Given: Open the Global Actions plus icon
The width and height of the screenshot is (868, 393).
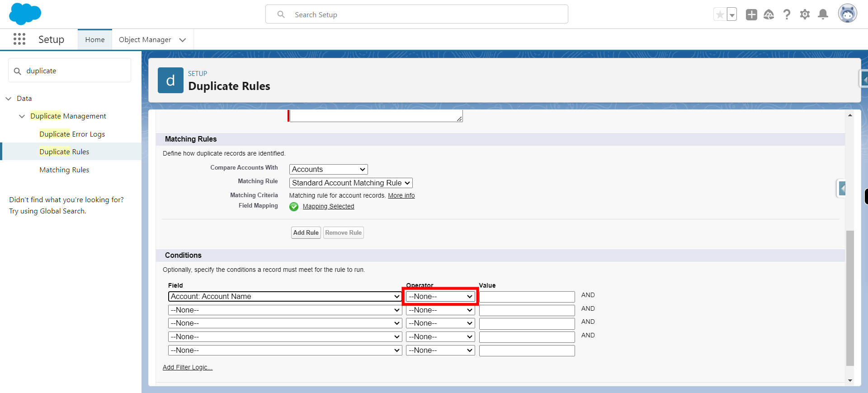Looking at the screenshot, I should tap(751, 14).
